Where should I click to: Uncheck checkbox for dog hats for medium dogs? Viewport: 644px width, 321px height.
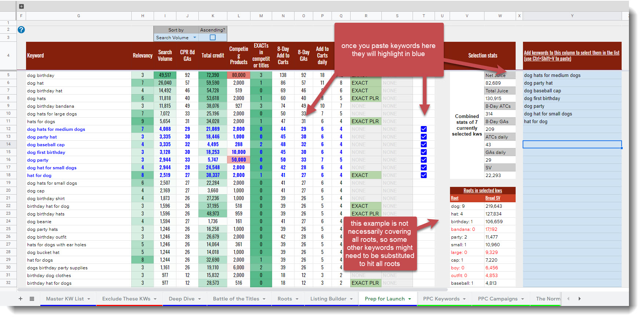click(x=424, y=129)
